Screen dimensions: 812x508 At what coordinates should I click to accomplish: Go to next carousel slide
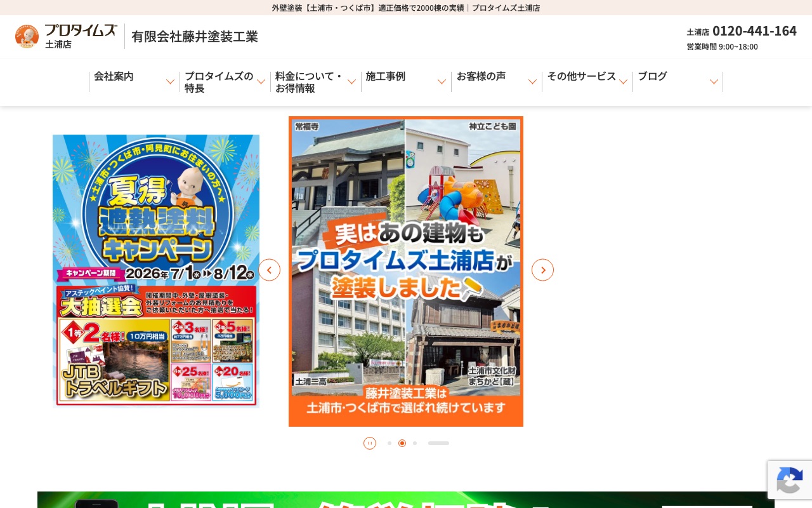tap(542, 270)
